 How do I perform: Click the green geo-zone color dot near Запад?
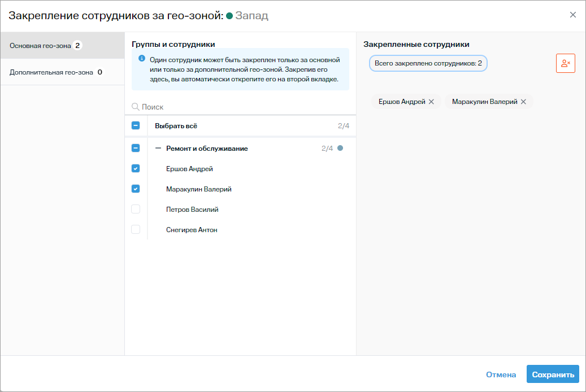[x=229, y=16]
